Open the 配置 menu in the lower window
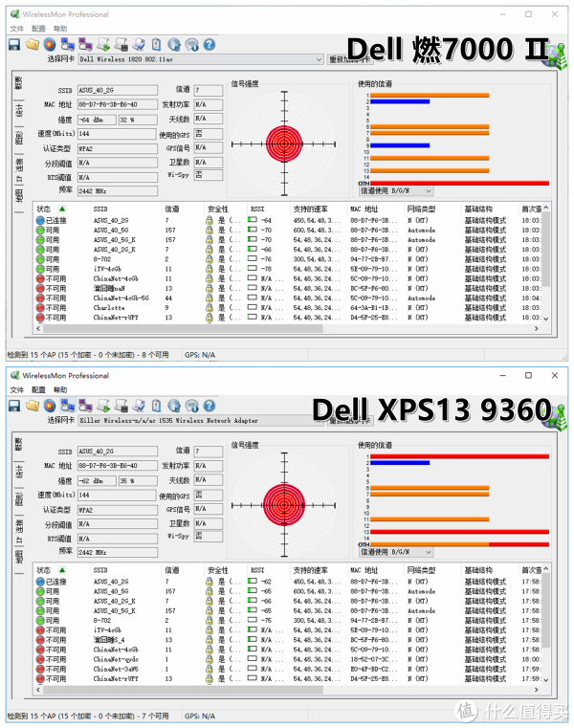Screen dimensions: 574x728 [38, 390]
